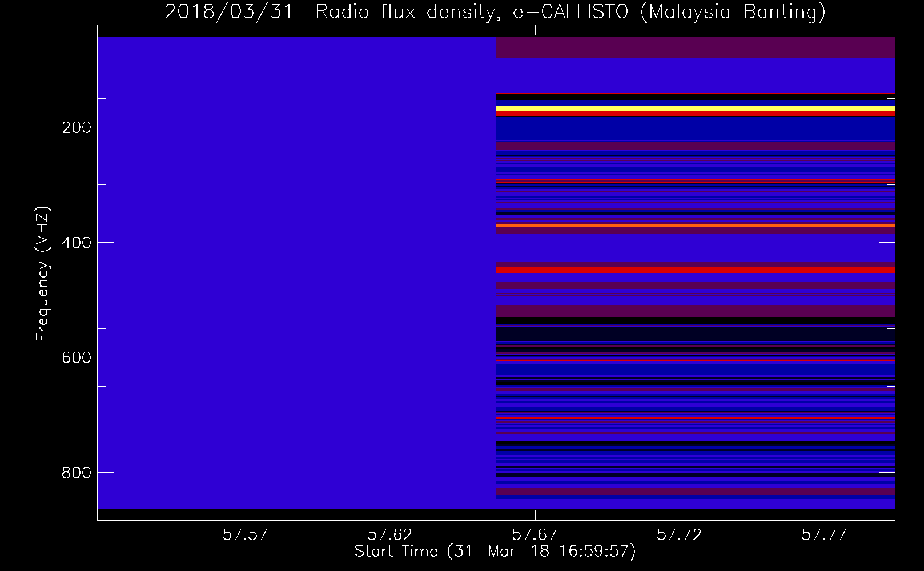
Task: Click the y-axis label "Frequency (MHZ)"
Action: click(43, 274)
